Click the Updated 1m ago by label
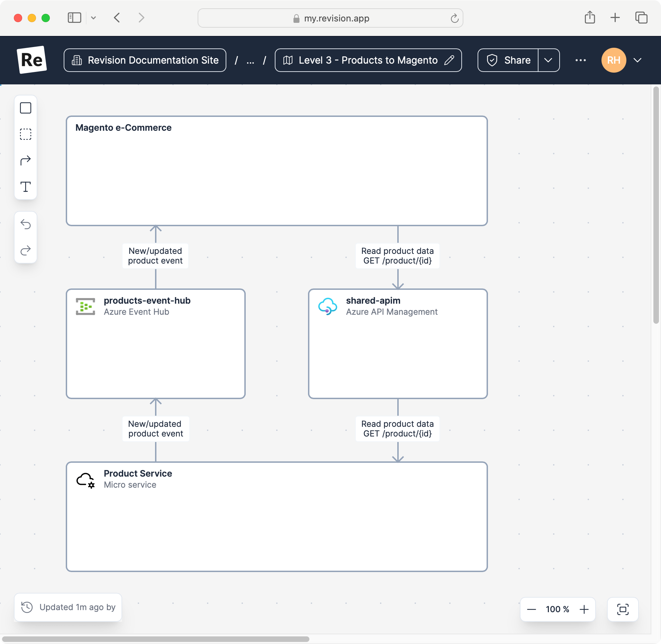This screenshot has width=661, height=644. click(78, 607)
